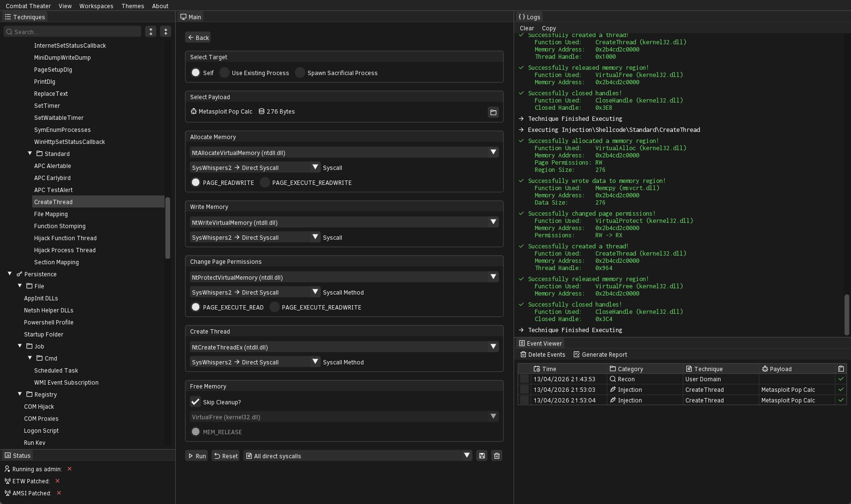Open the Workspaces menu
Screen dimensions: 851x504
tap(96, 6)
